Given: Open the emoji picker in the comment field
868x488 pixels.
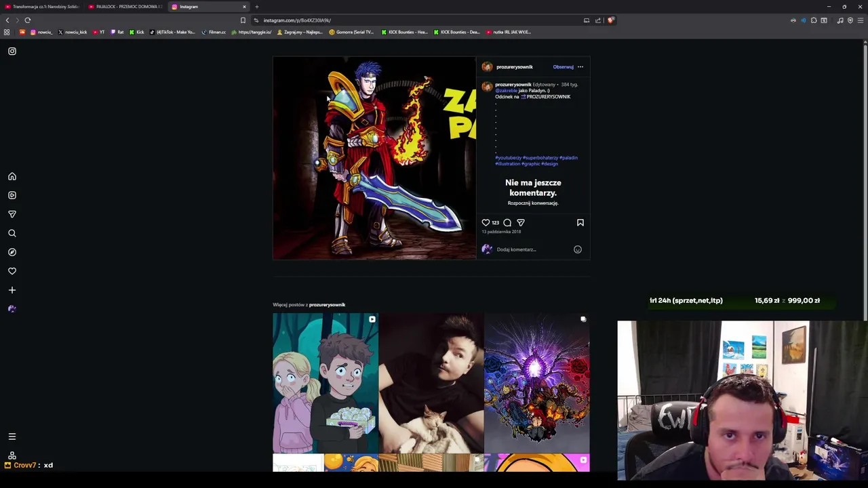Looking at the screenshot, I should pos(578,249).
